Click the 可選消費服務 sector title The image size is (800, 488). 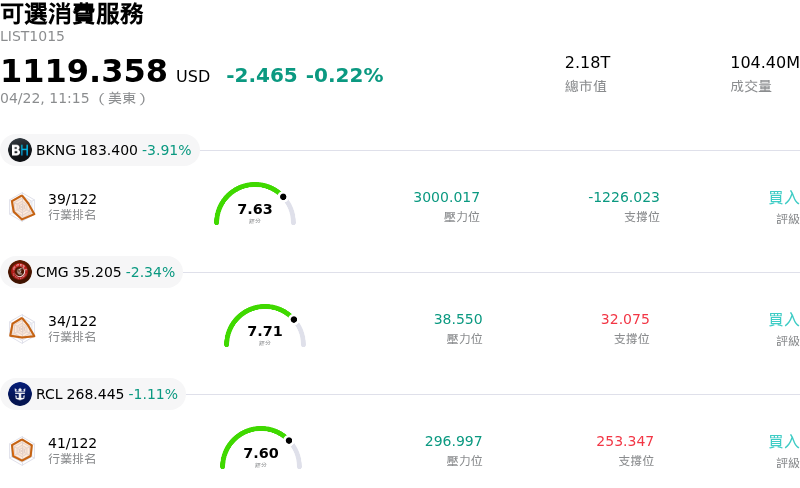click(72, 14)
